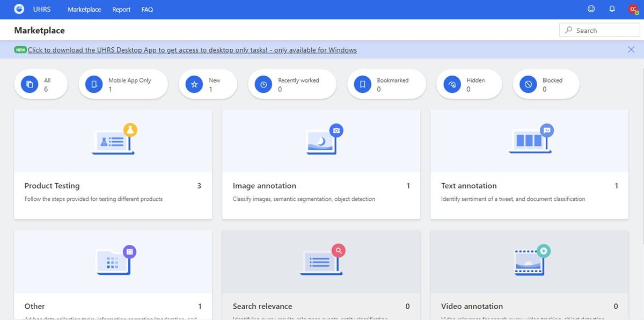Click the Hidden filter eye icon

click(x=452, y=84)
